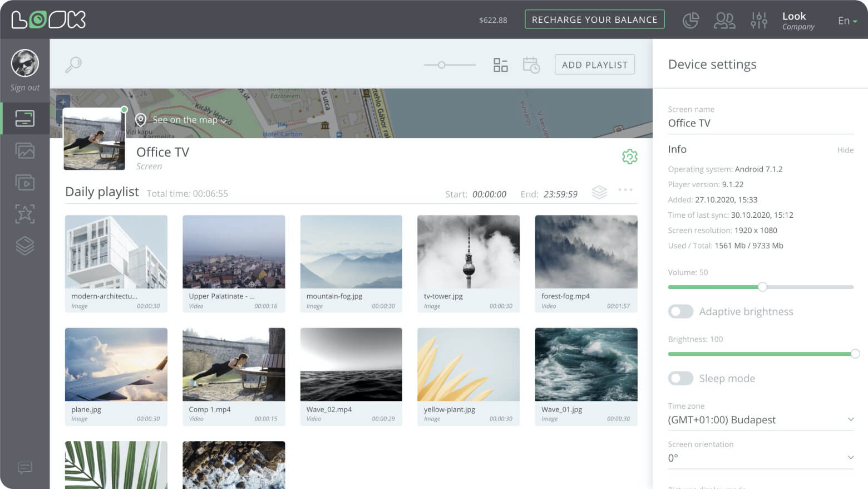This screenshot has height=489, width=868.
Task: Open the image gallery sidebar icon
Action: tap(25, 150)
